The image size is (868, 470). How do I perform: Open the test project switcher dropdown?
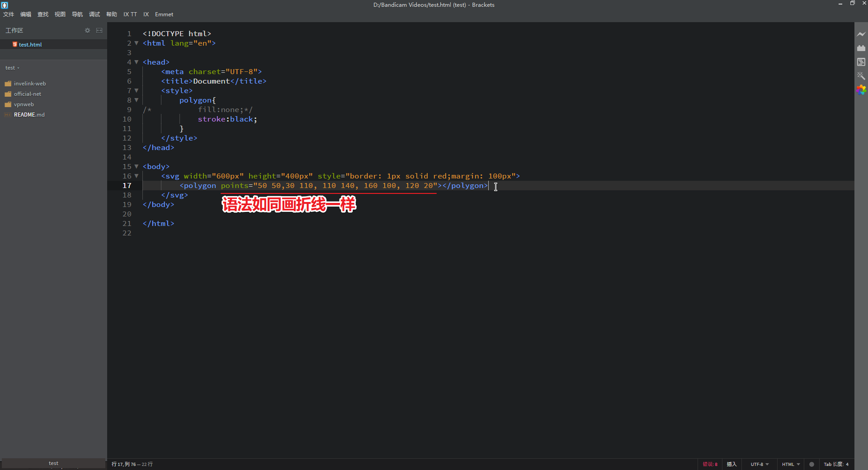(x=12, y=68)
